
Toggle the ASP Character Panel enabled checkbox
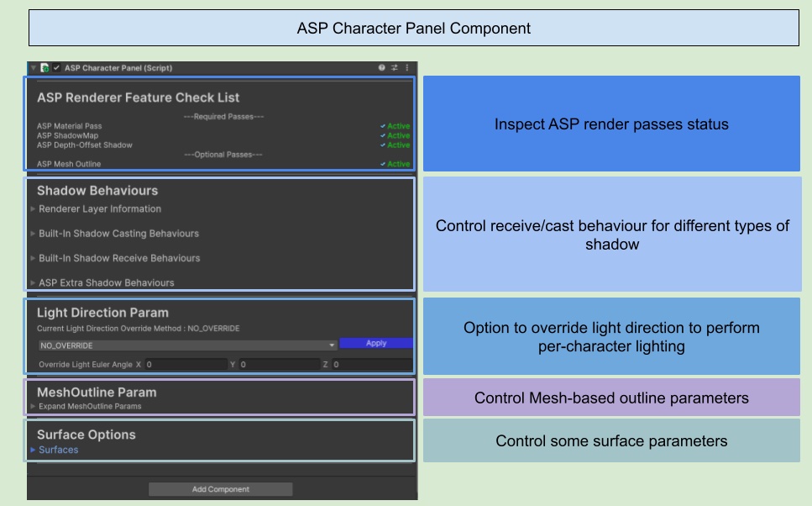56,68
